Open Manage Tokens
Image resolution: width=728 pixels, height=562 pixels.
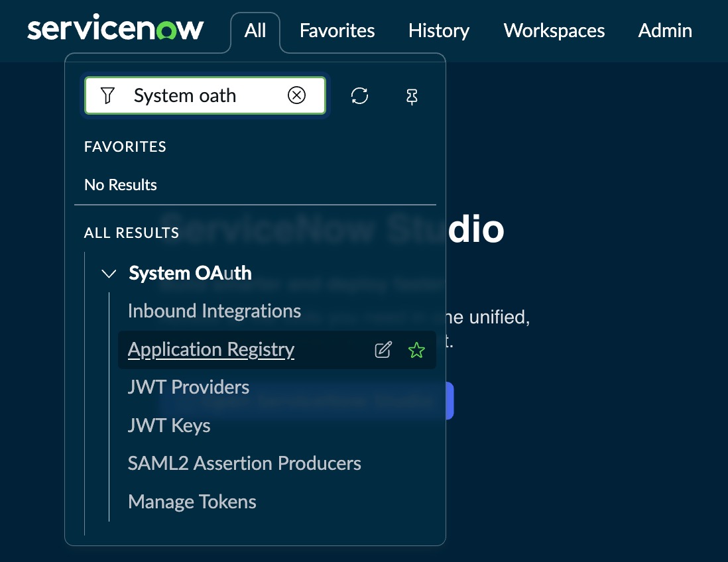[192, 502]
